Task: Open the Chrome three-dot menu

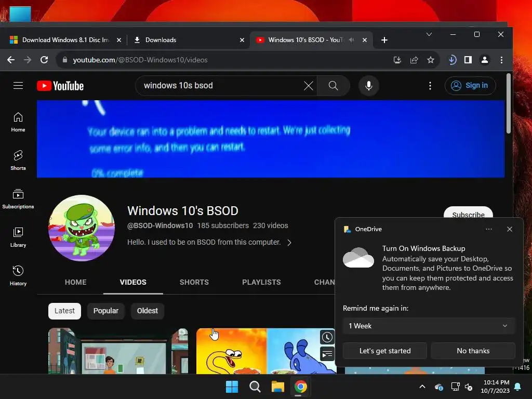Action: [501, 60]
